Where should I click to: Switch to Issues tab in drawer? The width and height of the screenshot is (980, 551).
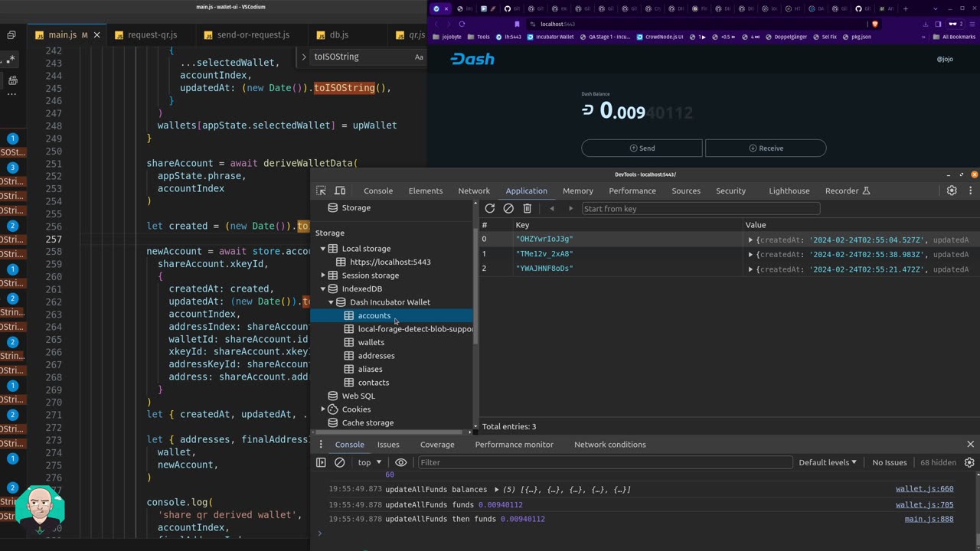tap(388, 444)
